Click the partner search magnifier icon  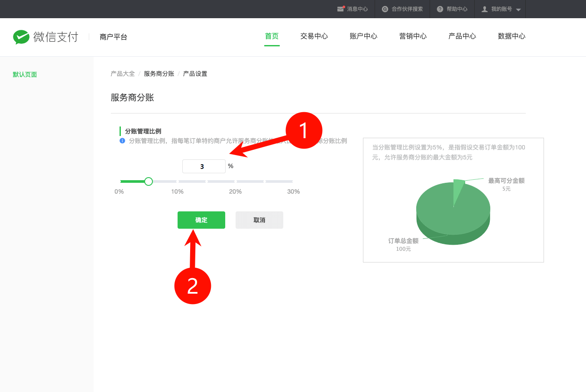[385, 9]
